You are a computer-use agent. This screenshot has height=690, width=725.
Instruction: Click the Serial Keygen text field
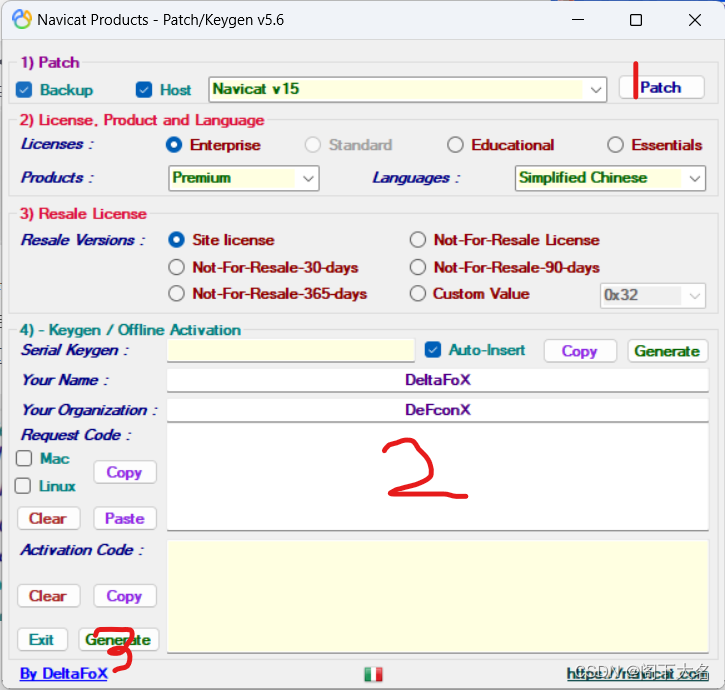290,351
